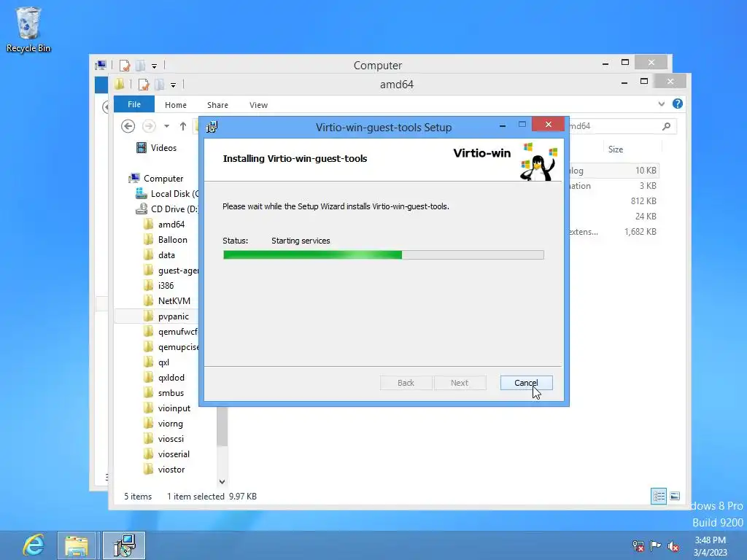
Task: Go up one folder level
Action: 183,126
